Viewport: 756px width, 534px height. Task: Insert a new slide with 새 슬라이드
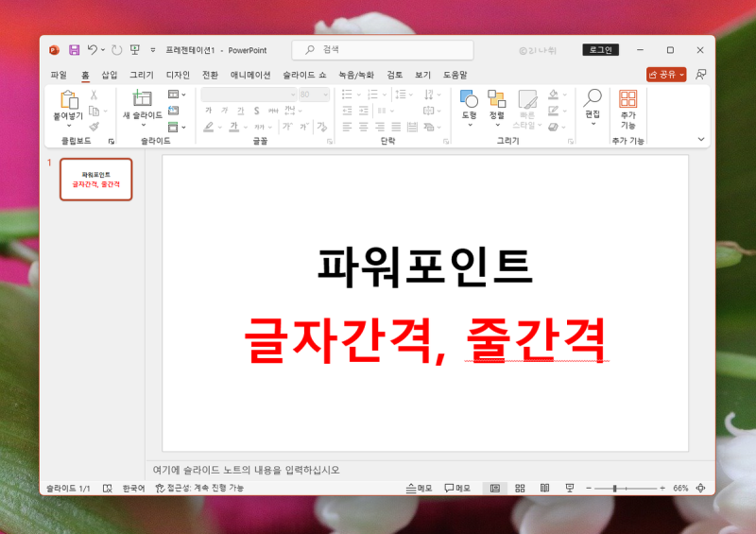click(x=142, y=100)
